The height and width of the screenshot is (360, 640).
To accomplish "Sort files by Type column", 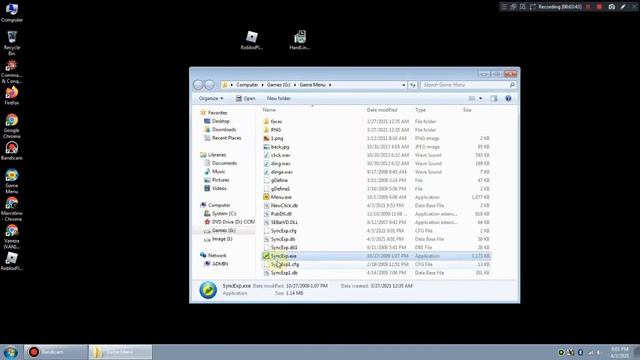I will 420,110.
